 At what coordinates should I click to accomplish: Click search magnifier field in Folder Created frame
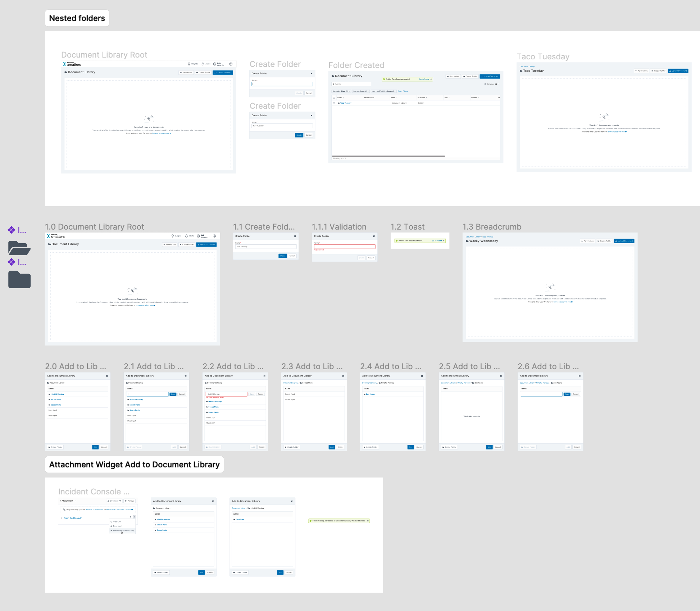click(351, 84)
